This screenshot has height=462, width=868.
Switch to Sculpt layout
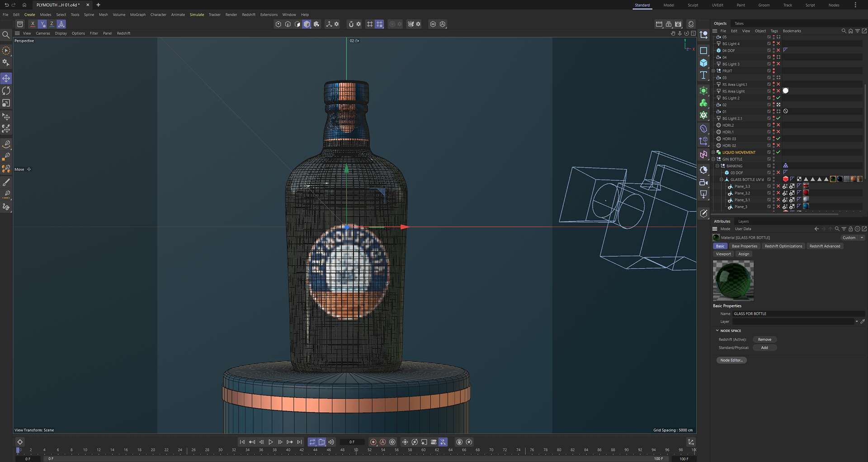coord(693,5)
